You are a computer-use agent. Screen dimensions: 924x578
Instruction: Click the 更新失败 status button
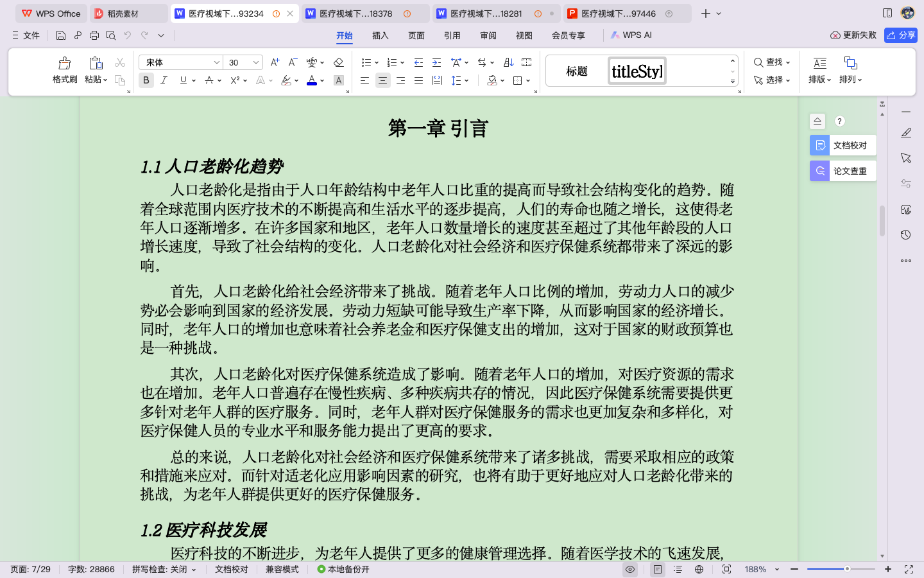pyautogui.click(x=853, y=35)
